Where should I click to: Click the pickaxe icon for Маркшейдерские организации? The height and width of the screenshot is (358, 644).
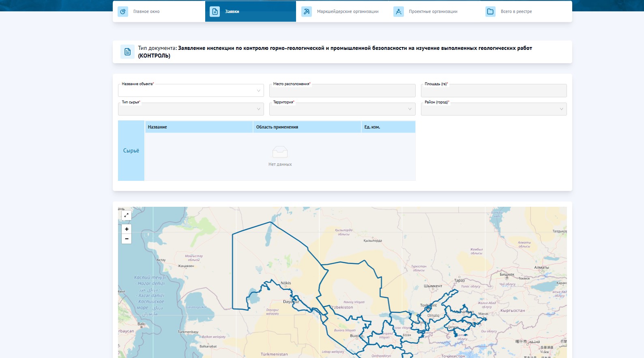[x=307, y=12]
